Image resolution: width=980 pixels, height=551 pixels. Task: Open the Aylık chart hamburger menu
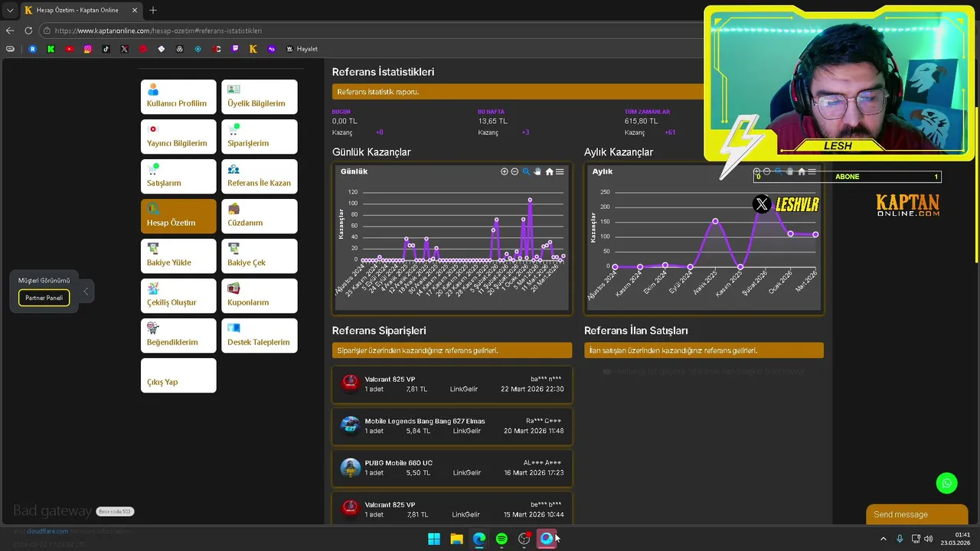tap(812, 171)
